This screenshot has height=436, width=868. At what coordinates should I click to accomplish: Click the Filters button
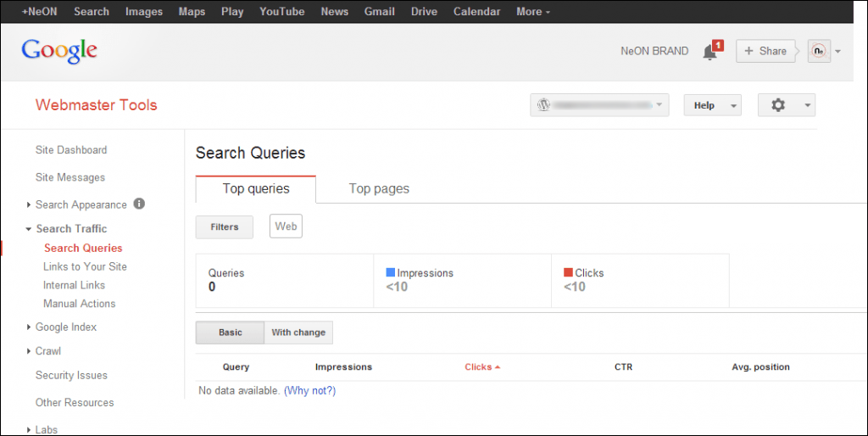(225, 226)
